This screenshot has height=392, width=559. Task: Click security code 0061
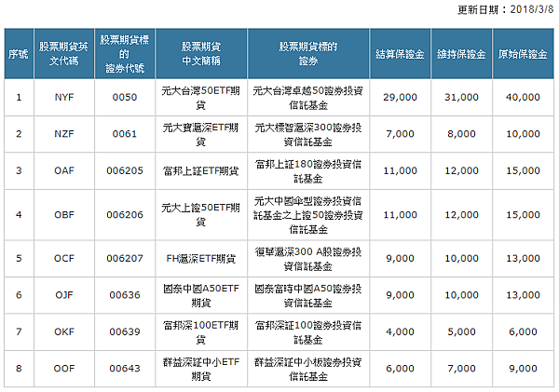click(125, 134)
